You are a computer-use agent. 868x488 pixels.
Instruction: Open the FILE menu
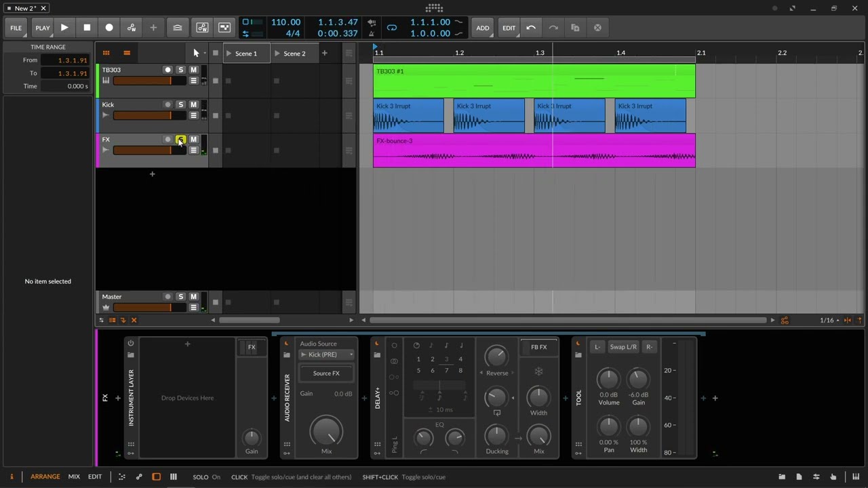[x=16, y=28]
